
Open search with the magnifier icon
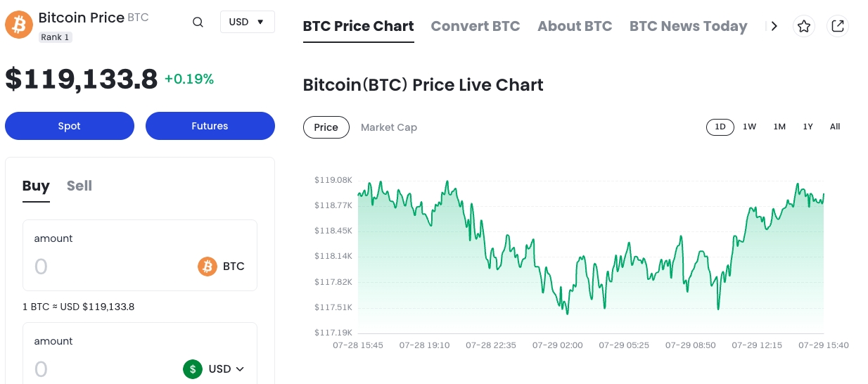198,23
